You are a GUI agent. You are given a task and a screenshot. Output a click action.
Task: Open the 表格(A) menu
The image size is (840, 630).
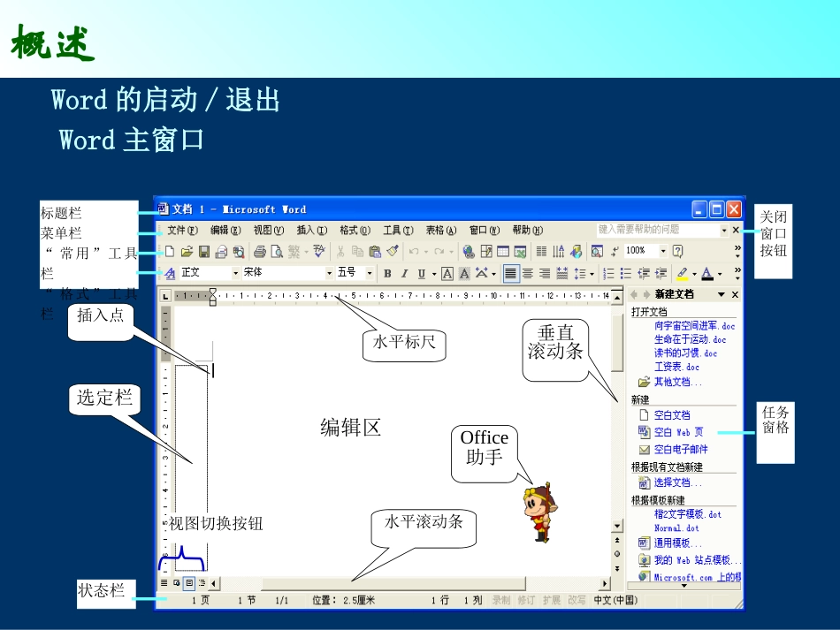tap(441, 230)
